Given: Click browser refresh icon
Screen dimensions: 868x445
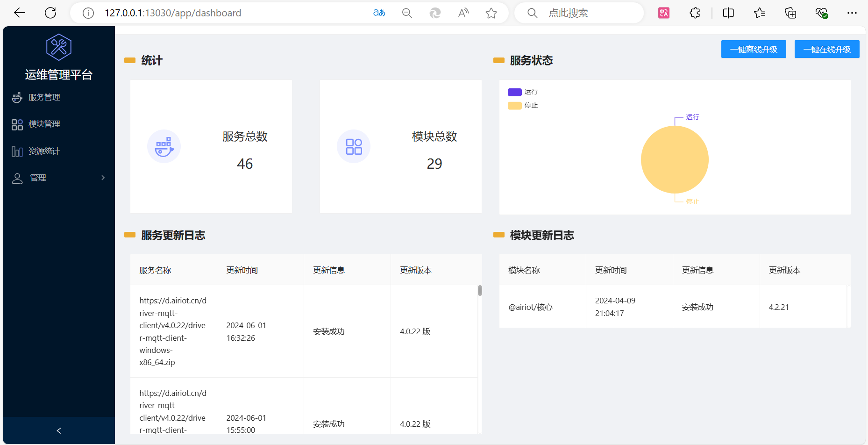Looking at the screenshot, I should 50,13.
